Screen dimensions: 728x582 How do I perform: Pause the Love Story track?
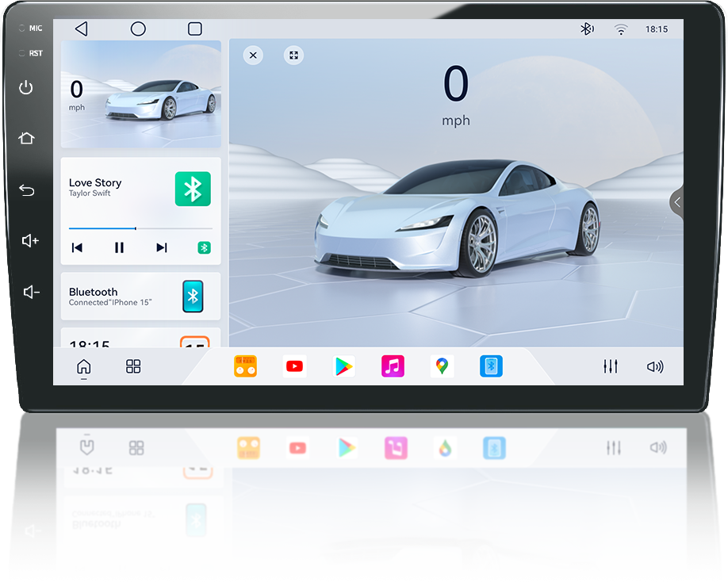(x=119, y=248)
